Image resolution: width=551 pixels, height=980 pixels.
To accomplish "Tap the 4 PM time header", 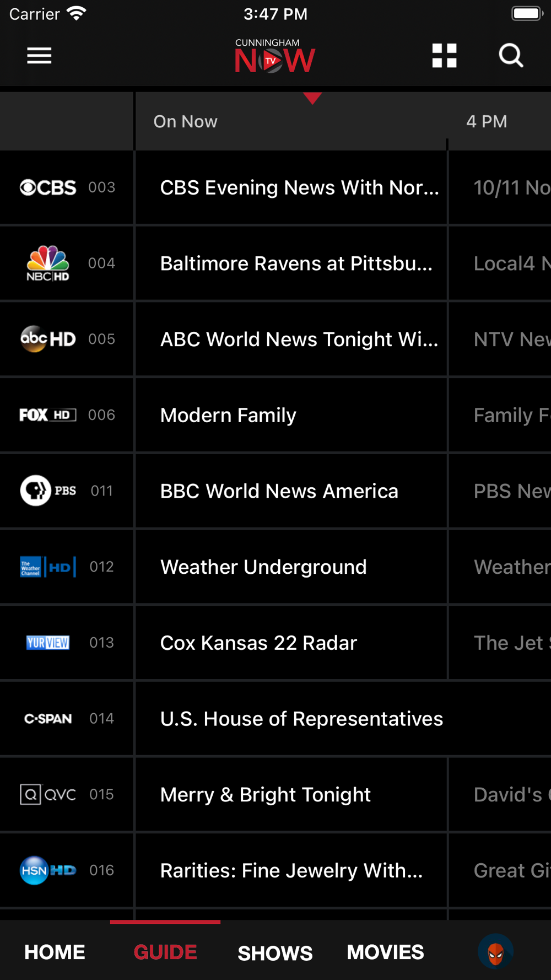I will point(487,121).
